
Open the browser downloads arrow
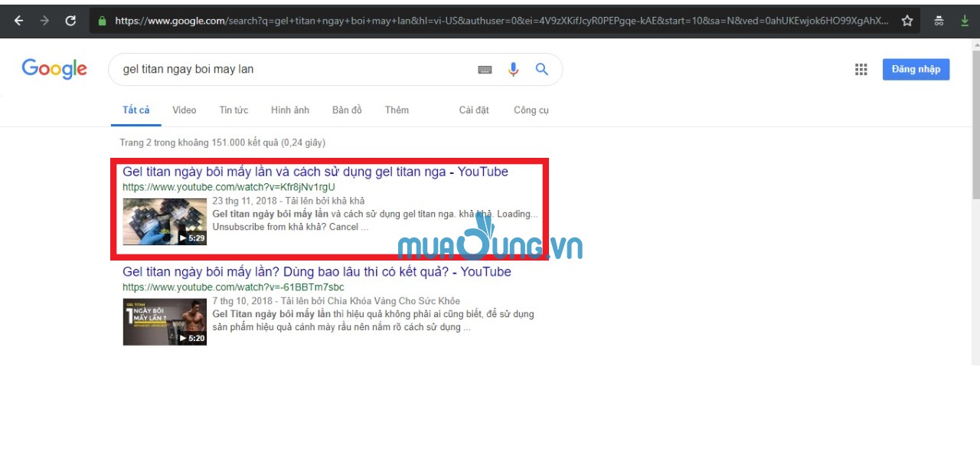pos(965,21)
